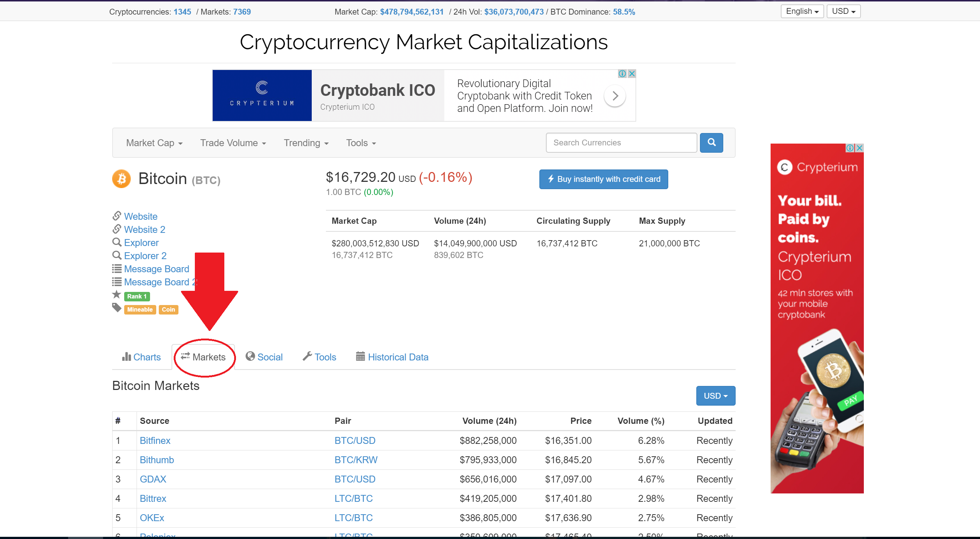Open the English language dropdown
Image resolution: width=980 pixels, height=539 pixels.
(802, 11)
